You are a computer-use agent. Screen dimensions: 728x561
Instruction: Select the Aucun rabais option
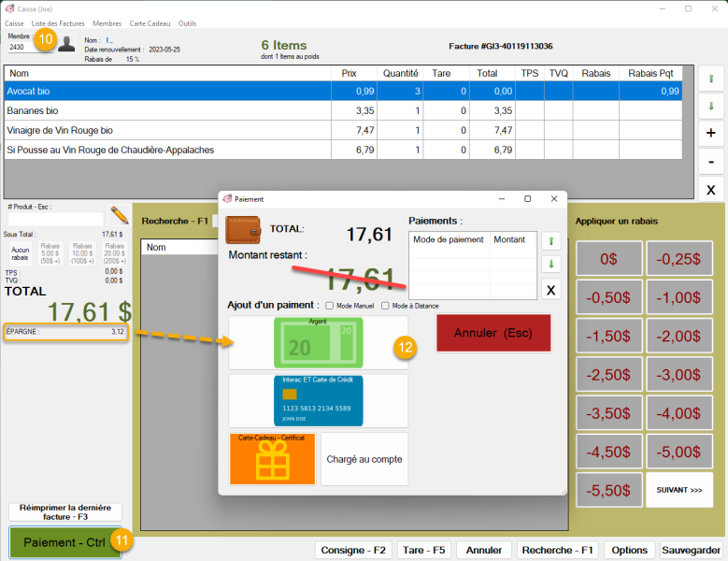pos(20,253)
